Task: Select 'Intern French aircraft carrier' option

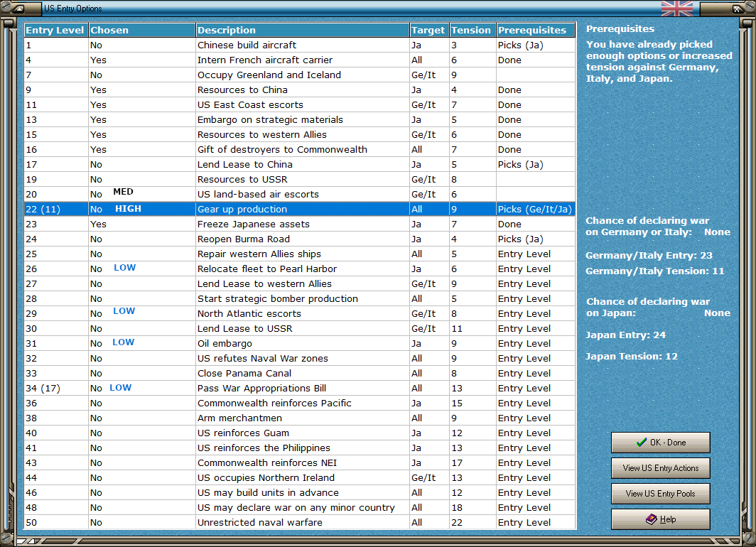Action: pyautogui.click(x=300, y=60)
